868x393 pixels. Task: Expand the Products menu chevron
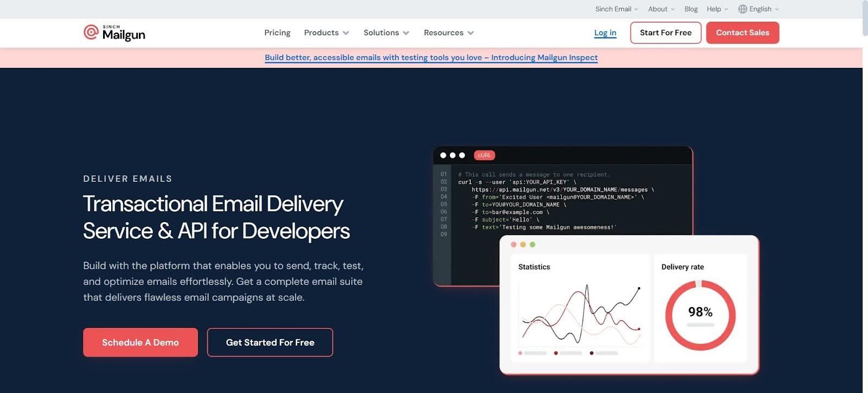click(346, 33)
